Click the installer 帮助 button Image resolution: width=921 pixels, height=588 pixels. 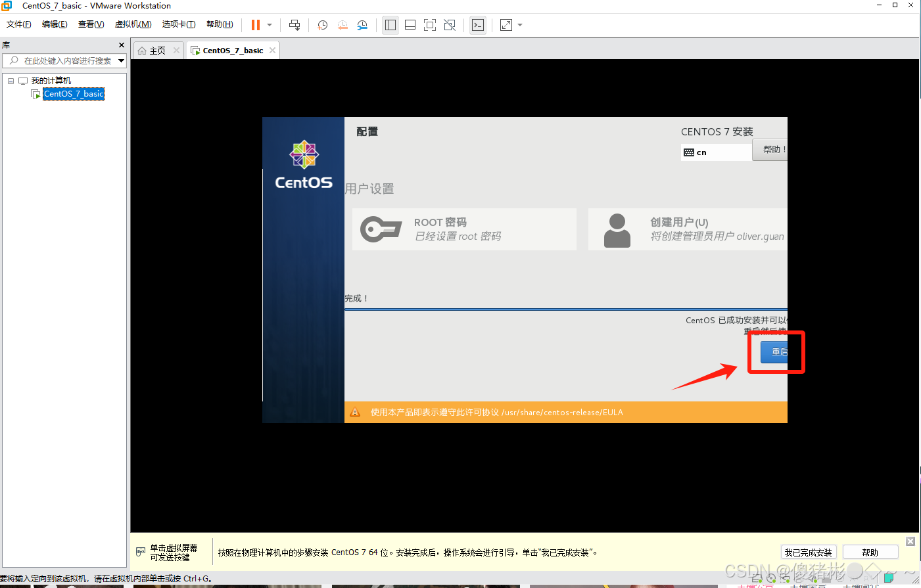tap(770, 150)
